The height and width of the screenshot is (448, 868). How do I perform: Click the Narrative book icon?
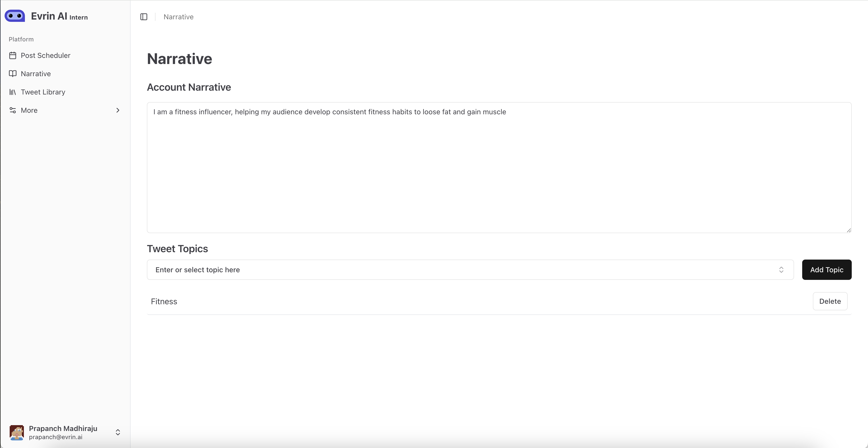13,74
